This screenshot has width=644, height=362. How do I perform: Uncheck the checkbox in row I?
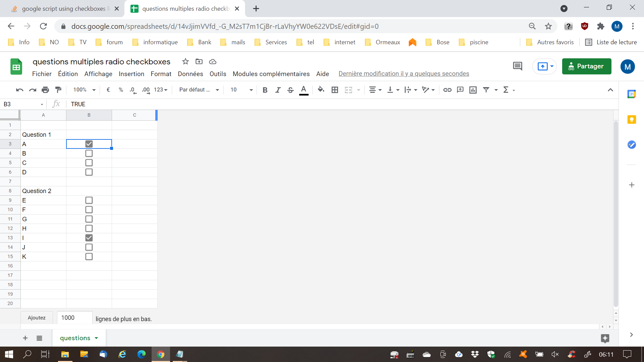pyautogui.click(x=89, y=238)
